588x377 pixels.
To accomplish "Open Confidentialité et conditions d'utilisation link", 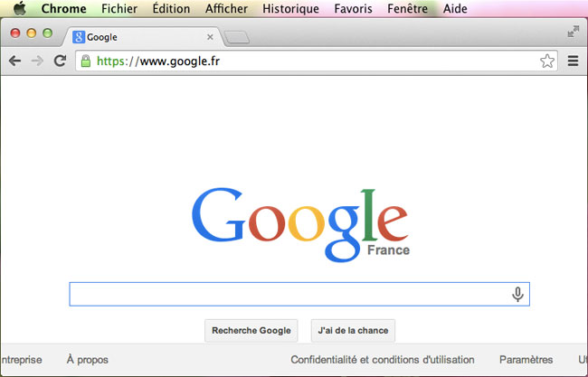I will tap(383, 360).
